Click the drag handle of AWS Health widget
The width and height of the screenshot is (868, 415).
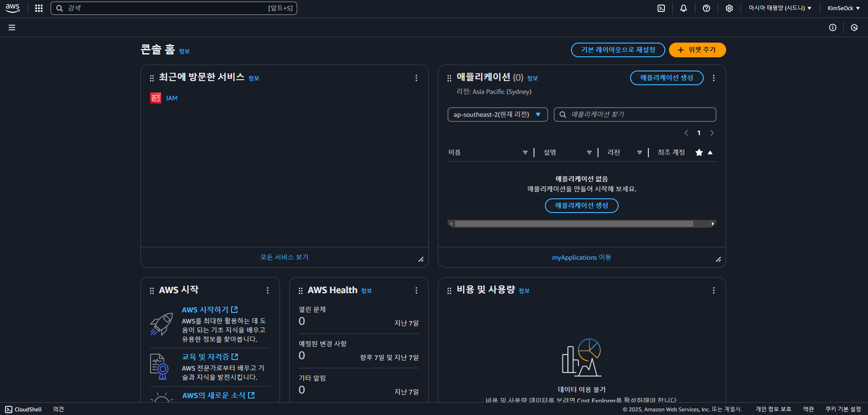click(x=301, y=291)
